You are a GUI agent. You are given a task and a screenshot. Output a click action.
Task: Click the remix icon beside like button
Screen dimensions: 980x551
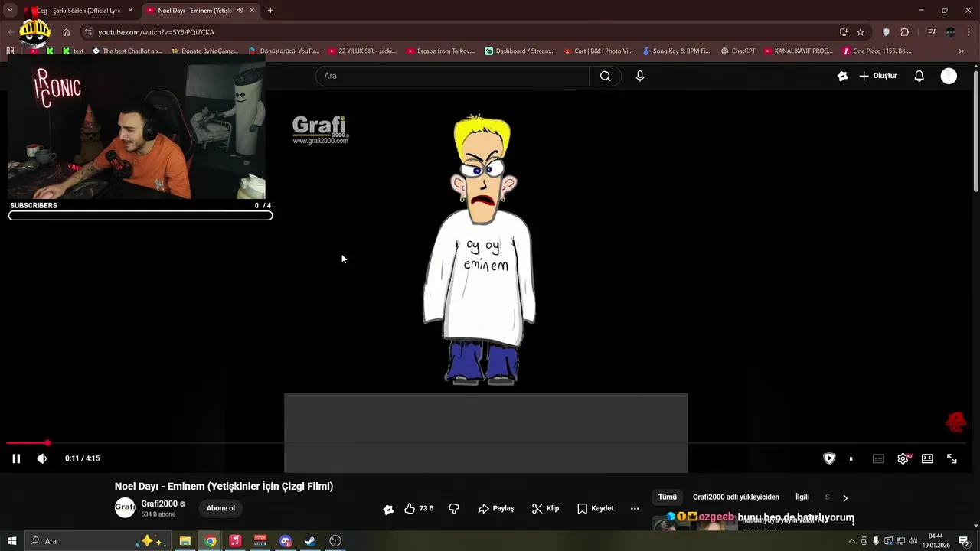coord(388,509)
